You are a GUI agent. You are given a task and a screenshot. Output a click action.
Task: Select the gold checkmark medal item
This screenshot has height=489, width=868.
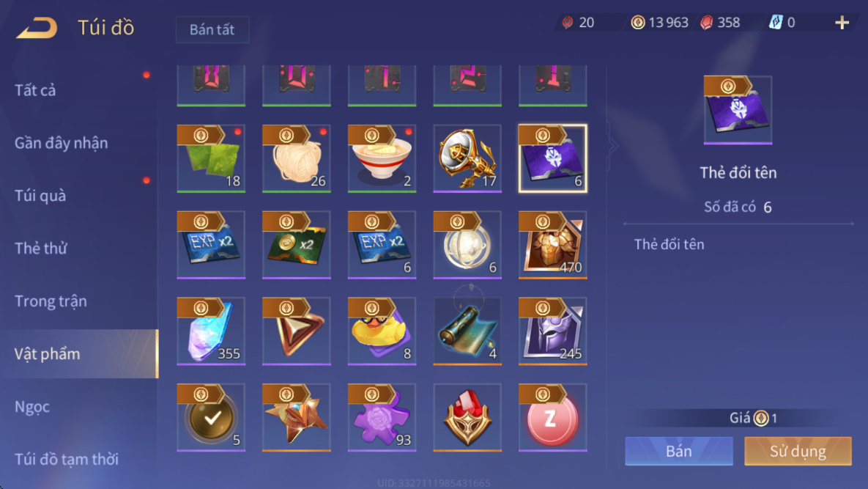[211, 417]
